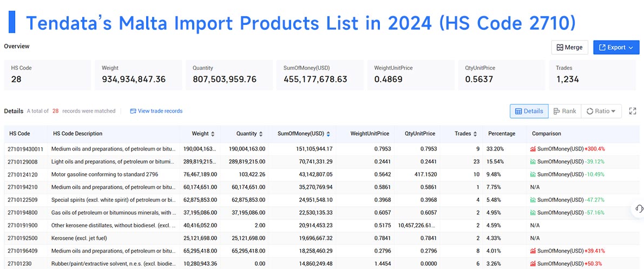Click comparison chart icon for -47.27% row
644x269 pixels.
[x=533, y=200]
